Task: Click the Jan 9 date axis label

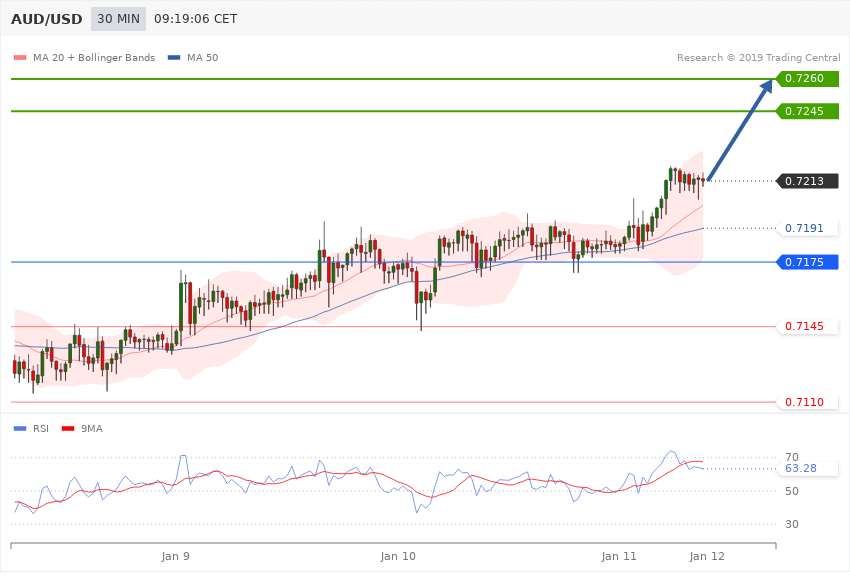Action: 176,556
